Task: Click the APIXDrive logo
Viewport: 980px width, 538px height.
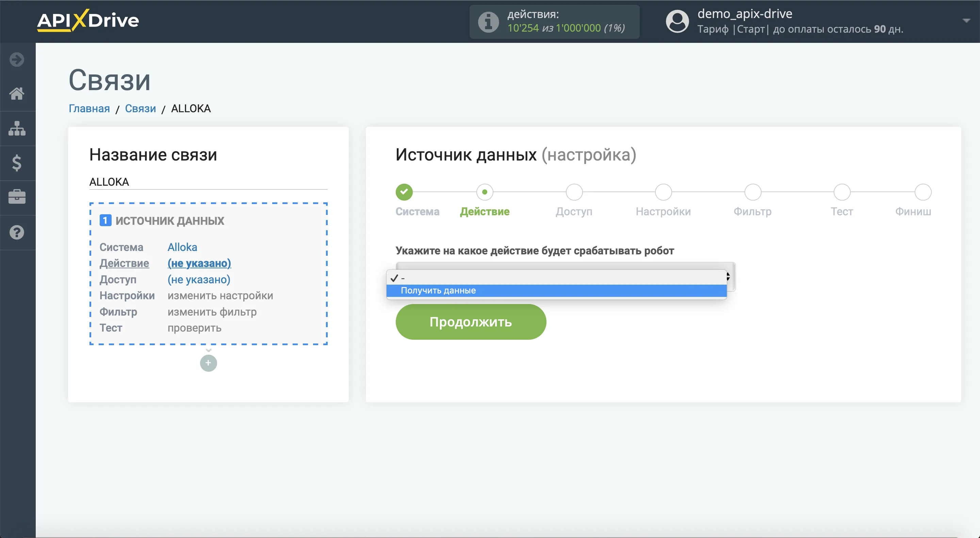Action: pyautogui.click(x=88, y=20)
